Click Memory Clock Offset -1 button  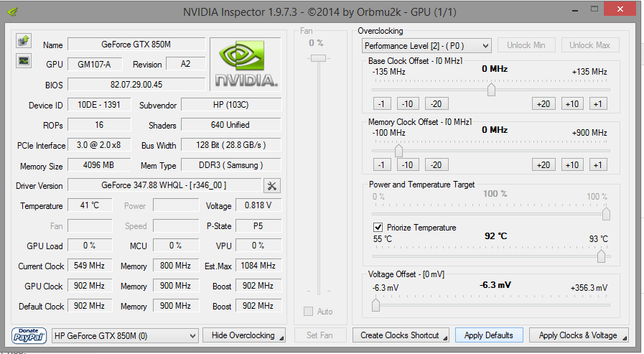(381, 165)
